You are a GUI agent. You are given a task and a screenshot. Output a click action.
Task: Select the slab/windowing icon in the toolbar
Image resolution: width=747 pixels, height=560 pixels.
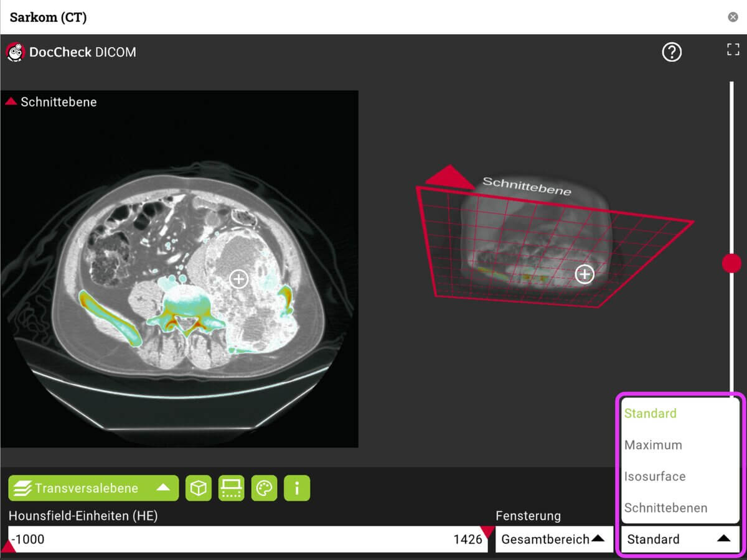click(x=231, y=488)
